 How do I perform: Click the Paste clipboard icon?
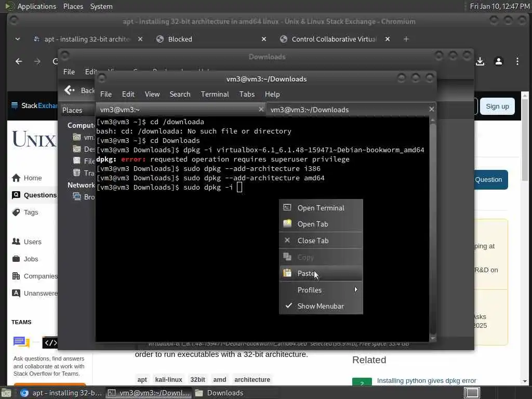[287, 273]
